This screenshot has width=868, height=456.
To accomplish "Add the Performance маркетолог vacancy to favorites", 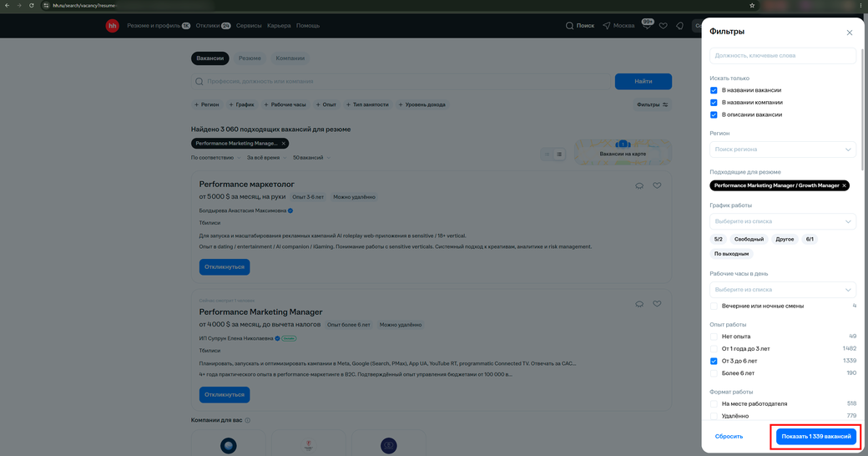I will (x=657, y=185).
